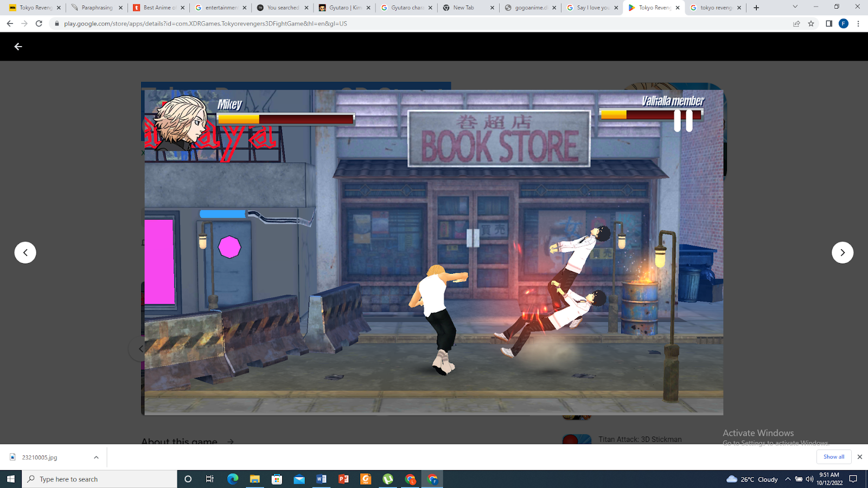Click Show all downloads
Viewport: 868px width, 488px height.
pos(834,457)
